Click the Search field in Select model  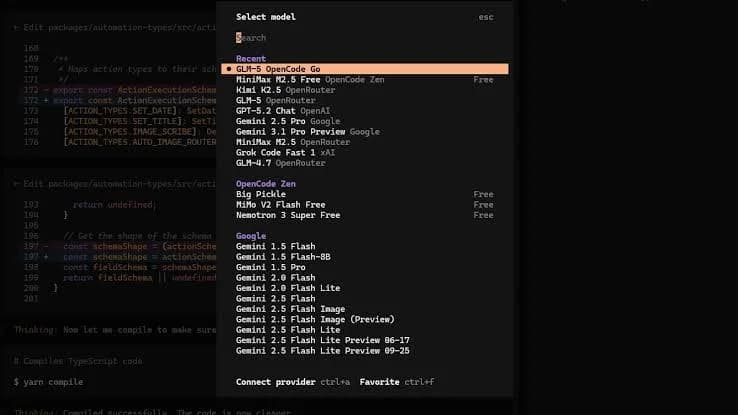(x=365, y=38)
